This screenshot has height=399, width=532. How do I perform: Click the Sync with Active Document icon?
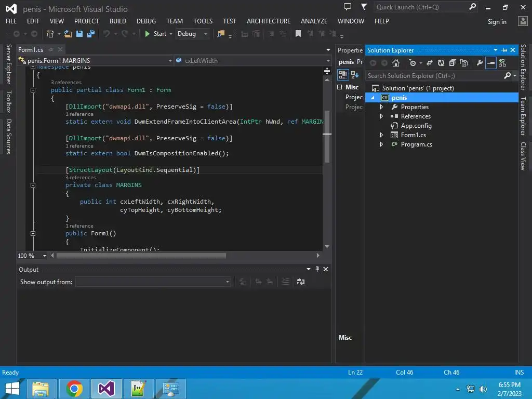click(x=430, y=63)
